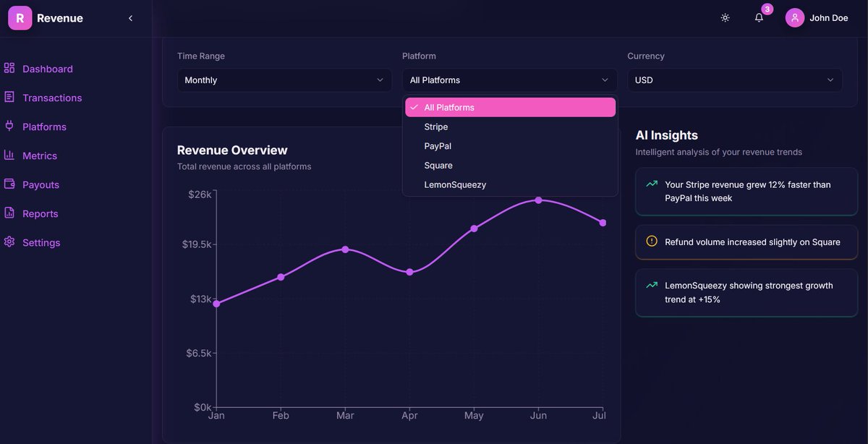The image size is (868, 444).
Task: Open the Stripe revenue growth insight card
Action: click(x=746, y=192)
